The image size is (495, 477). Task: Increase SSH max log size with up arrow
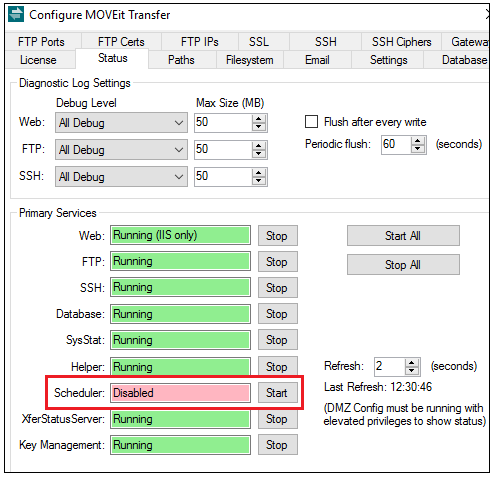pyautogui.click(x=259, y=173)
